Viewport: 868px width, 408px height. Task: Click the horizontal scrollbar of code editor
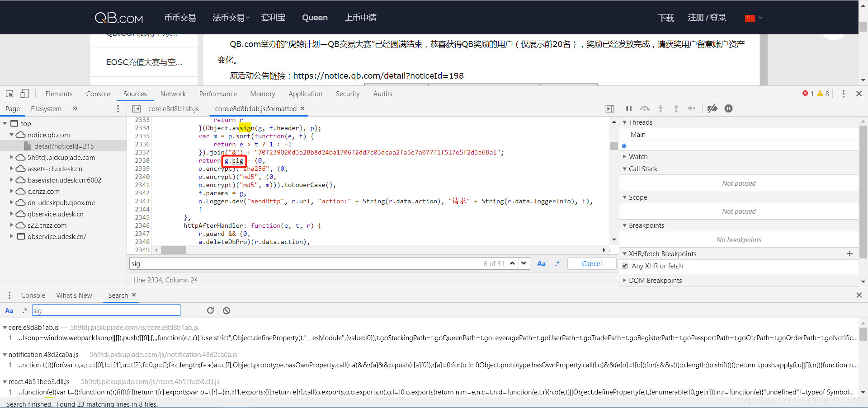click(174, 250)
